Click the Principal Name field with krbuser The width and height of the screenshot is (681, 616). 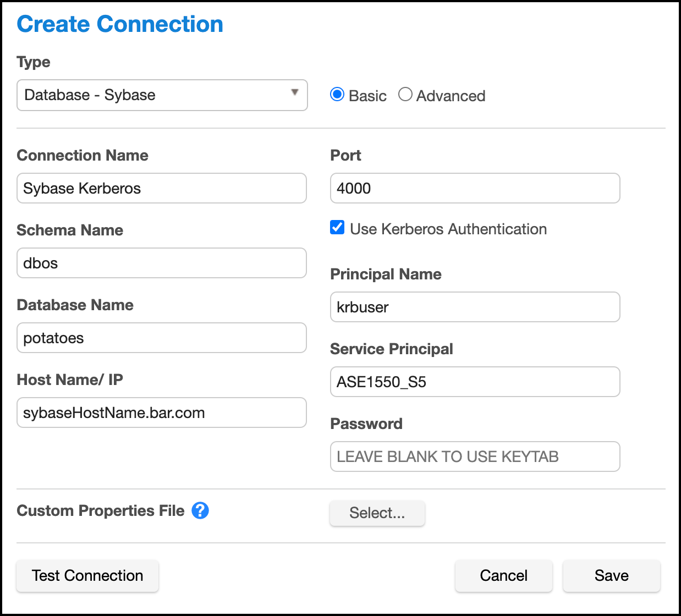(475, 307)
